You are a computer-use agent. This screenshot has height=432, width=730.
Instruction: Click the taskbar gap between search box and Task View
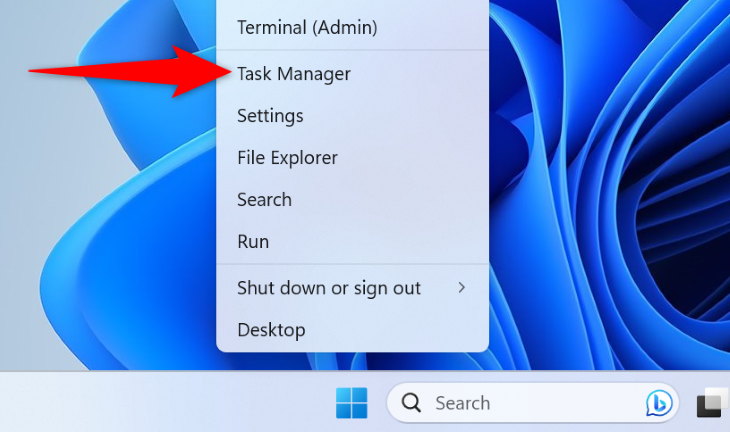click(687, 404)
